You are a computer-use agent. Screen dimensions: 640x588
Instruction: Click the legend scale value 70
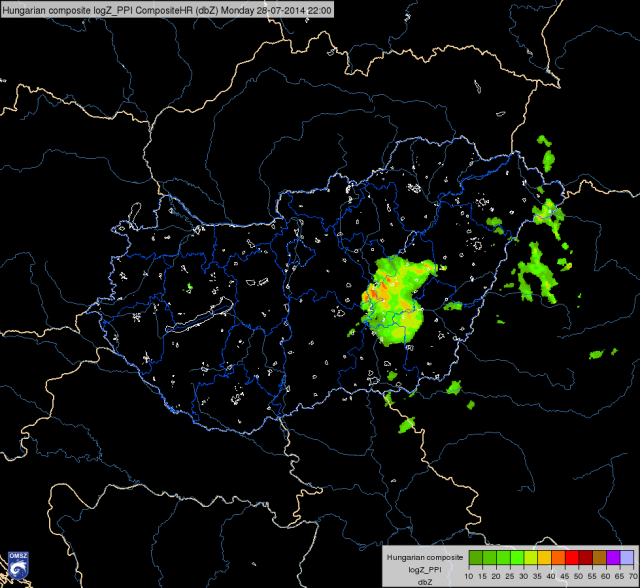[x=633, y=577]
